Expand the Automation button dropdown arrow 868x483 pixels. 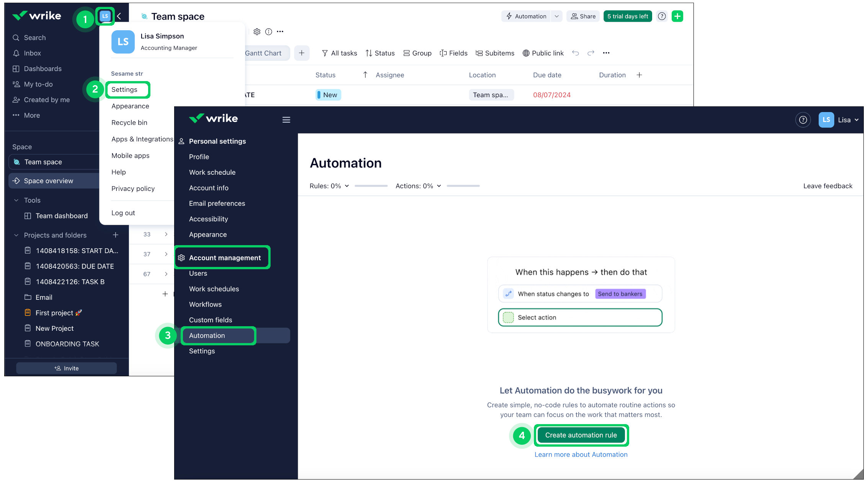click(556, 16)
